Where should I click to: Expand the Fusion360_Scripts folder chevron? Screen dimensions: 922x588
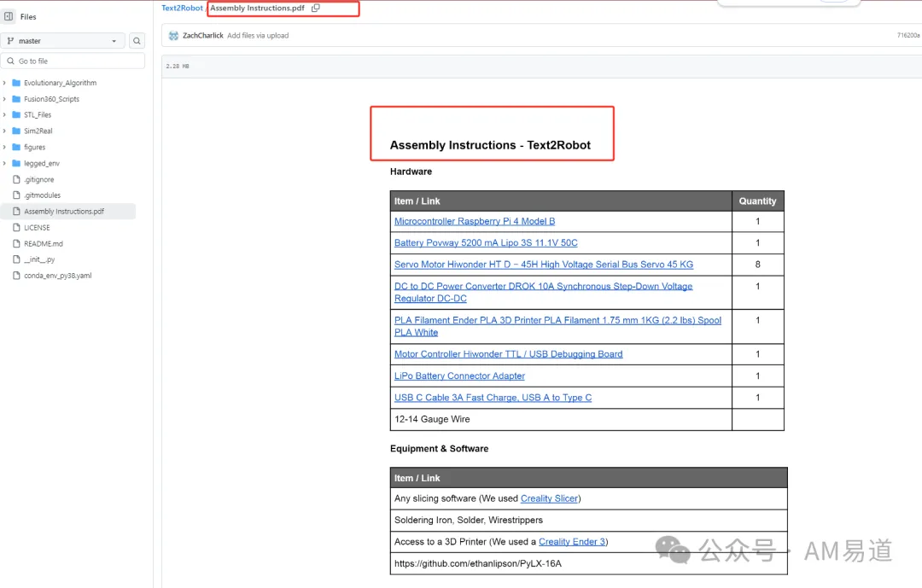click(x=5, y=99)
